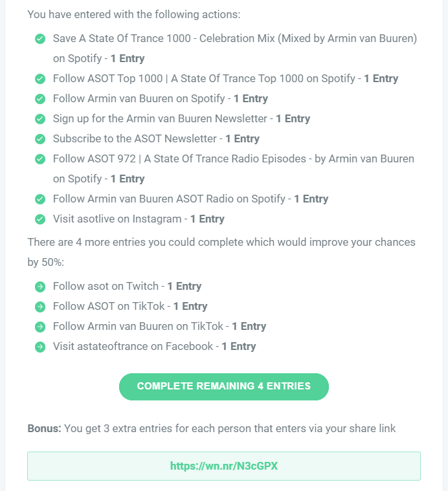
Task: Click checkmark beside Armin van Buuren ASOT Radio
Action: click(40, 199)
